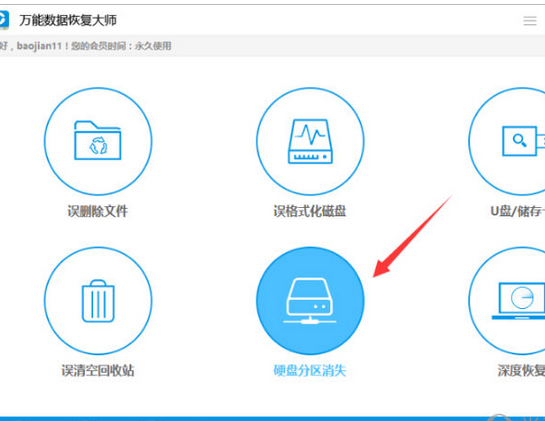Screen dimensions: 545x421
Task: Click the 误清空回收站 label
Action: [98, 371]
